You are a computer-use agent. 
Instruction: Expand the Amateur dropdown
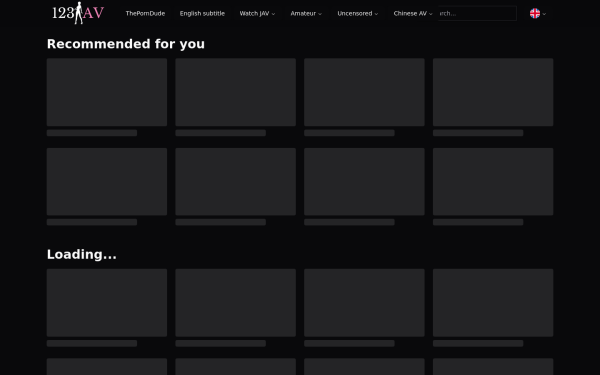click(306, 13)
